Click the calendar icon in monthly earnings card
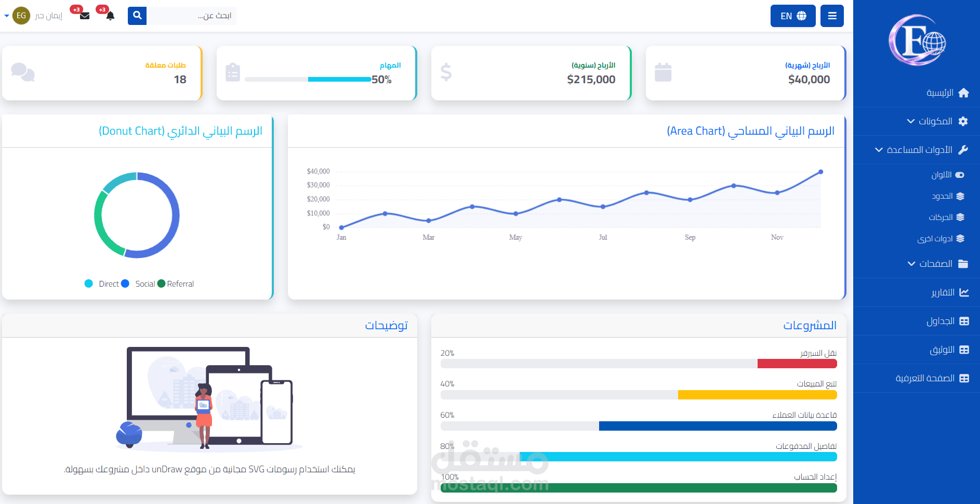Viewport: 980px width, 504px height. tap(663, 72)
